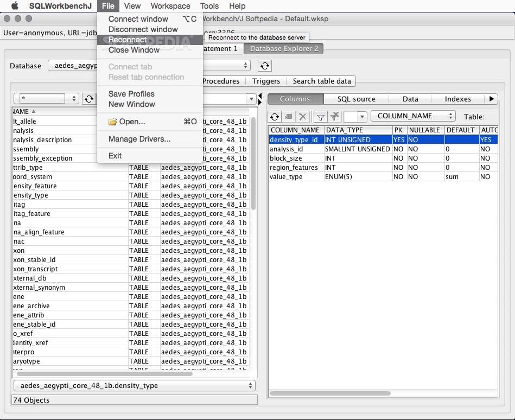Open the View menu
This screenshot has width=515, height=420.
coord(132,6)
